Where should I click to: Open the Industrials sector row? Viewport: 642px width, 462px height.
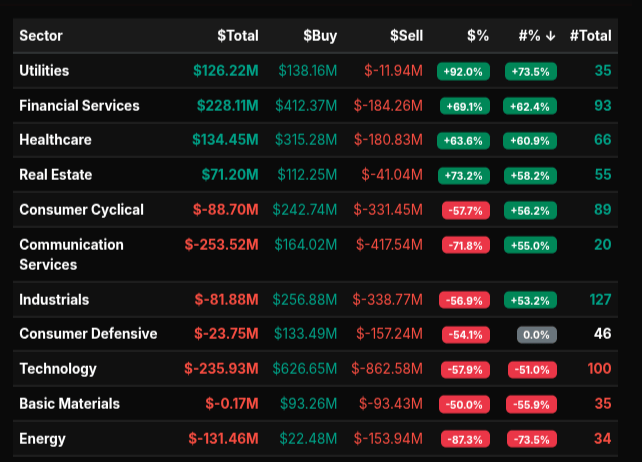[54, 300]
